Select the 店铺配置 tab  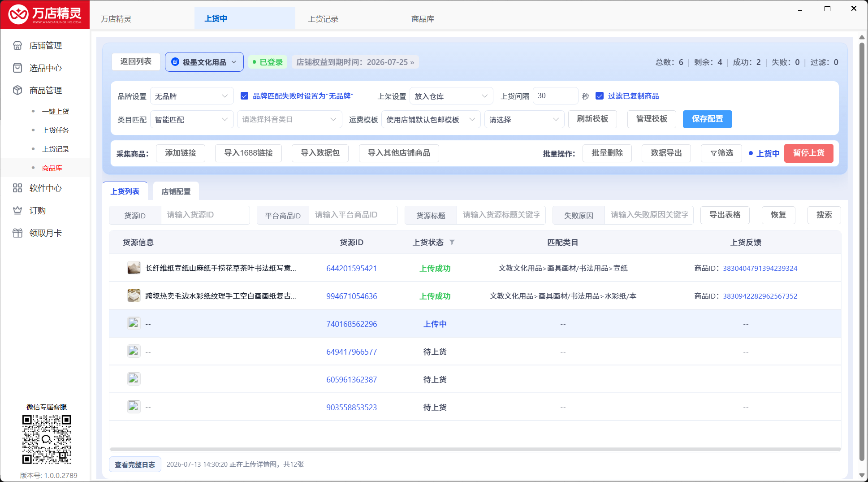(176, 191)
